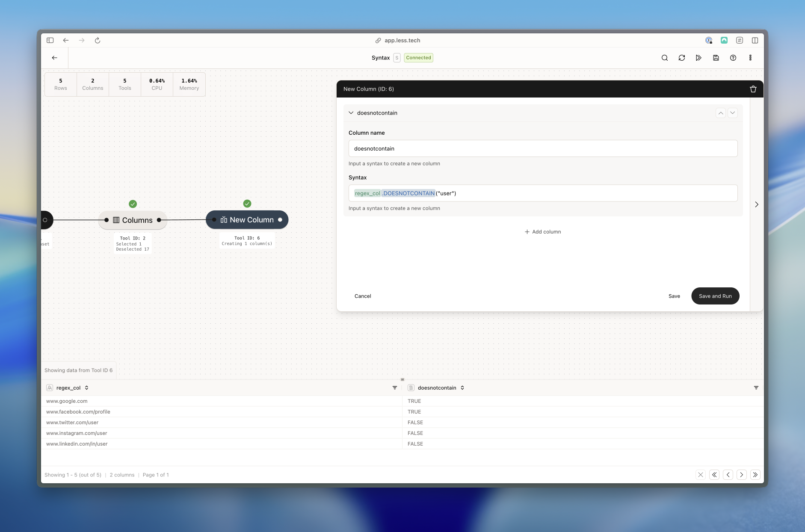Click the output port of New Column node
This screenshot has height=532, width=805.
click(x=280, y=220)
